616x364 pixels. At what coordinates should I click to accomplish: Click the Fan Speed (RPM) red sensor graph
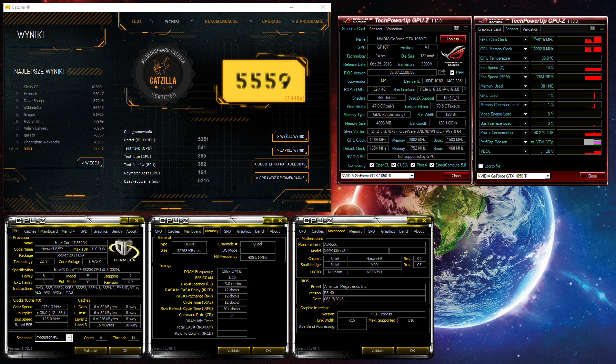pos(579,77)
